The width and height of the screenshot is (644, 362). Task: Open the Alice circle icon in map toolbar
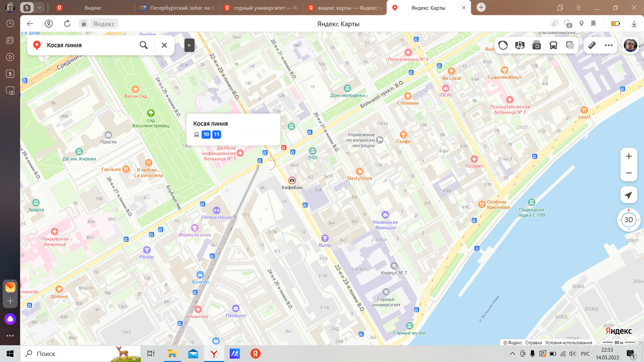click(x=503, y=45)
